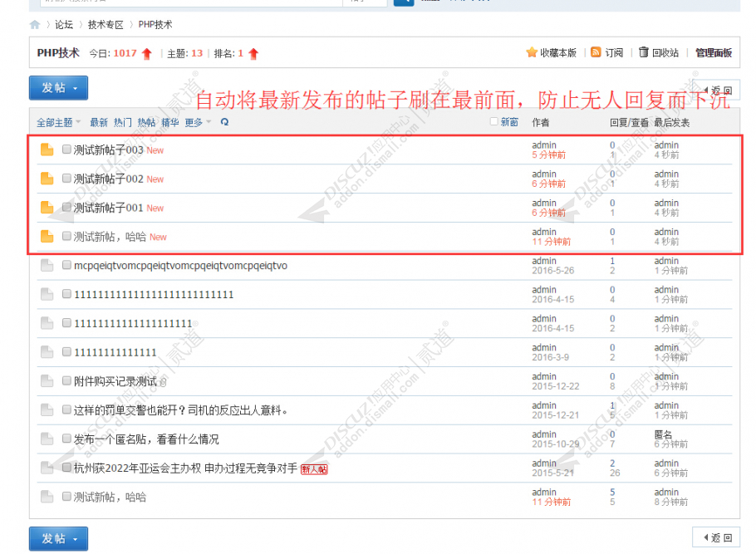Screen dimensions: 756x554
Task: Click 技术专区 in the breadcrumb
Action: click(106, 25)
